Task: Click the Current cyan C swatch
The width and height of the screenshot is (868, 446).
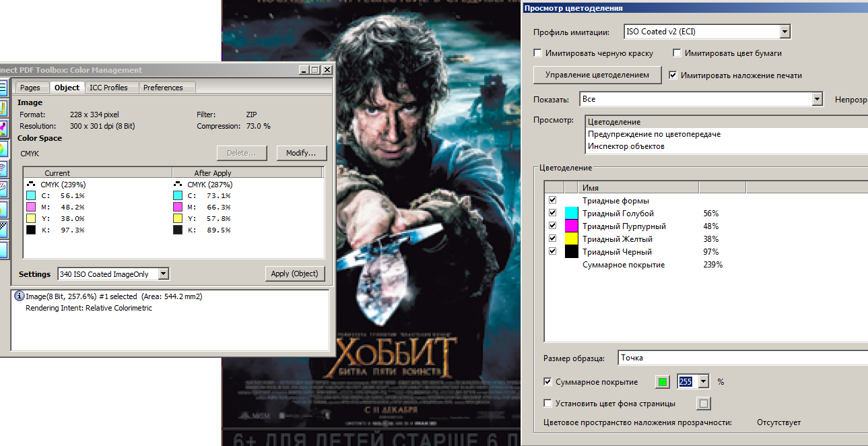Action: click(x=31, y=195)
